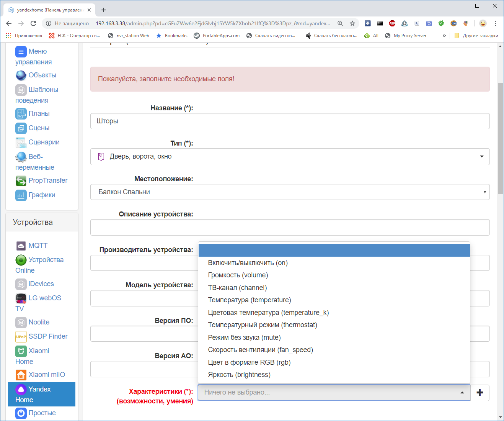
Task: Click the Xiaomi miIO orange icon
Action: 21,375
